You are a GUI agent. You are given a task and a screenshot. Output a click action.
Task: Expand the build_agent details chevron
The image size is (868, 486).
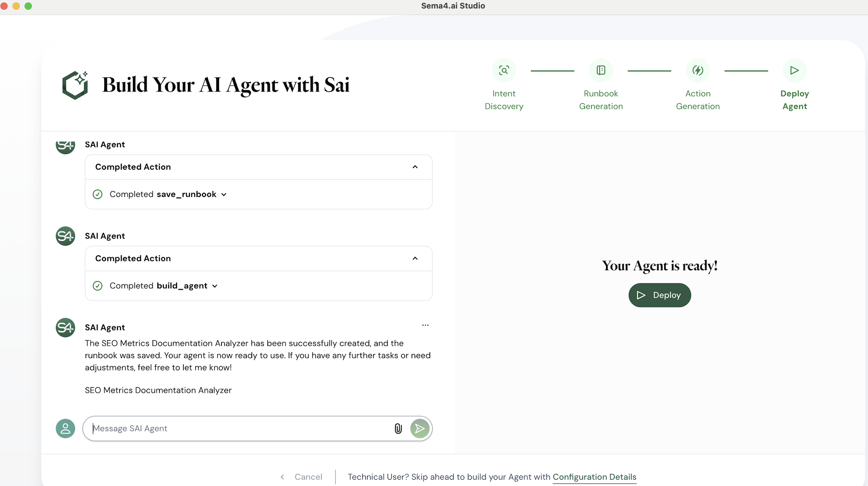point(215,286)
